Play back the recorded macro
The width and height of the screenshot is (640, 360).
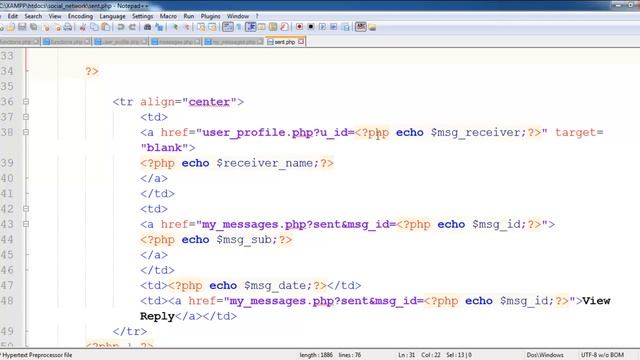322,27
